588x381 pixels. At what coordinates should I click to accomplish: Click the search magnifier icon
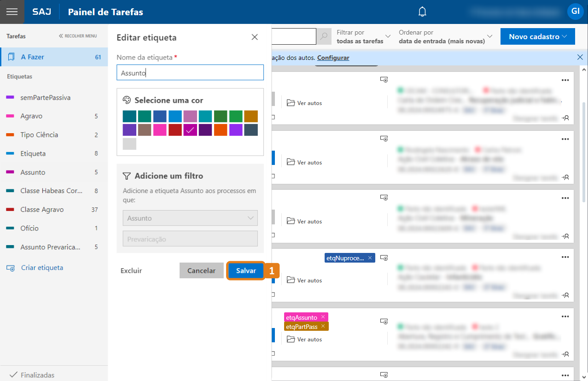tap(324, 36)
